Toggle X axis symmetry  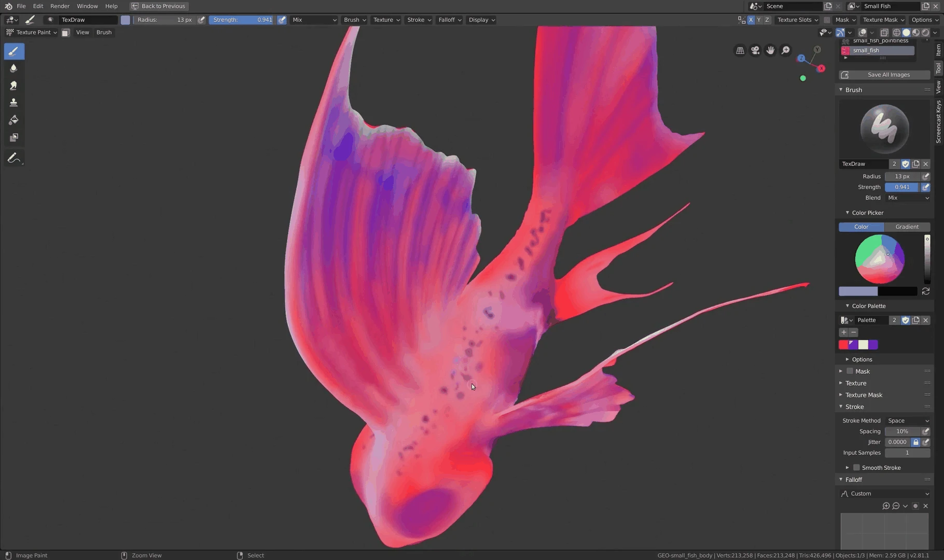(x=751, y=20)
